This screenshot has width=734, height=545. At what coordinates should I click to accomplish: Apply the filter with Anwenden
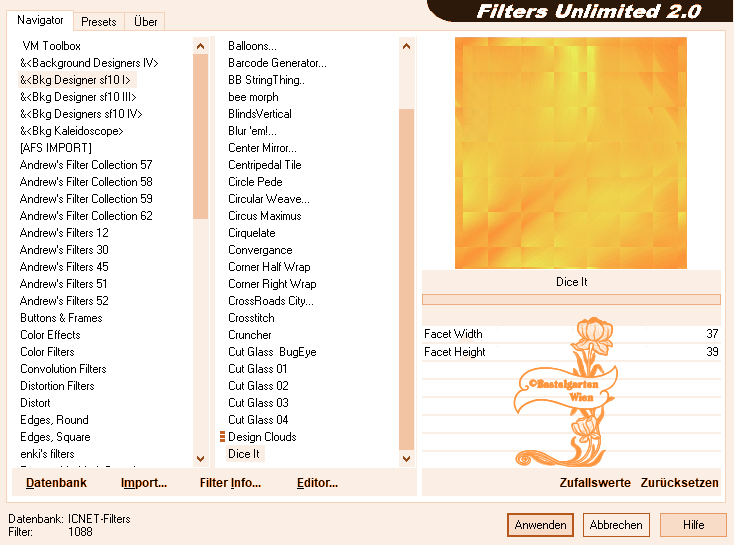coord(540,525)
